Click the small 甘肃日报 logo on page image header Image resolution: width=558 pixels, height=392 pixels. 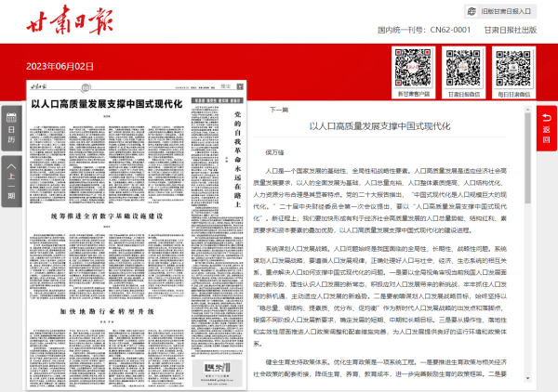38,86
